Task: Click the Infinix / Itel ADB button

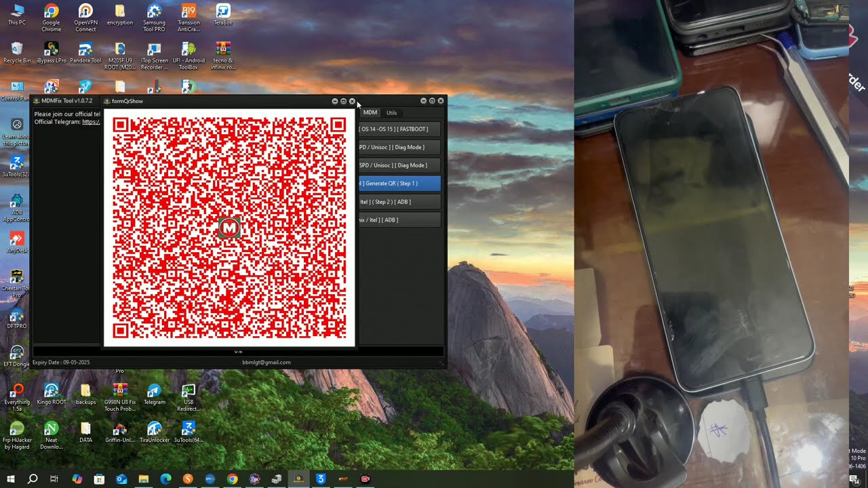Action: [399, 220]
